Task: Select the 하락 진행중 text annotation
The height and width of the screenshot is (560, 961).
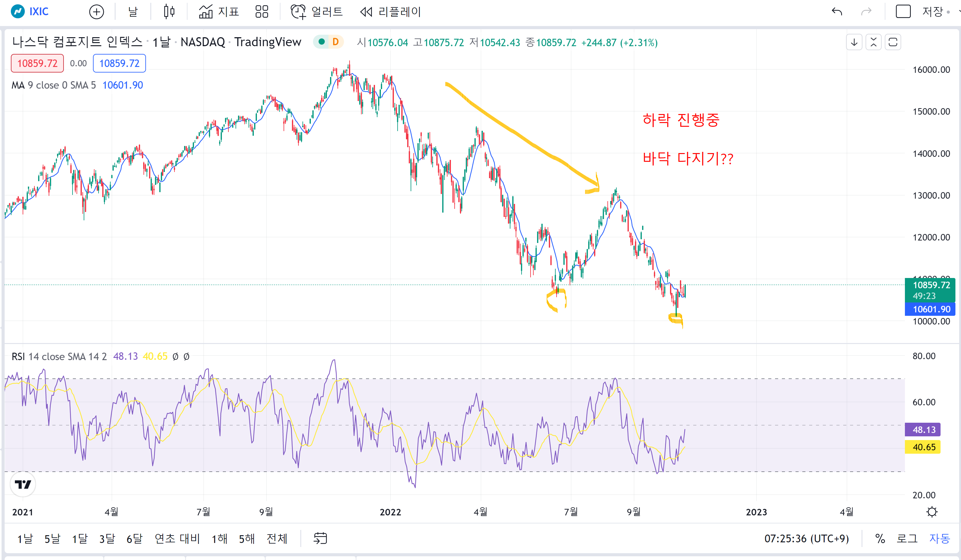Action: click(681, 120)
